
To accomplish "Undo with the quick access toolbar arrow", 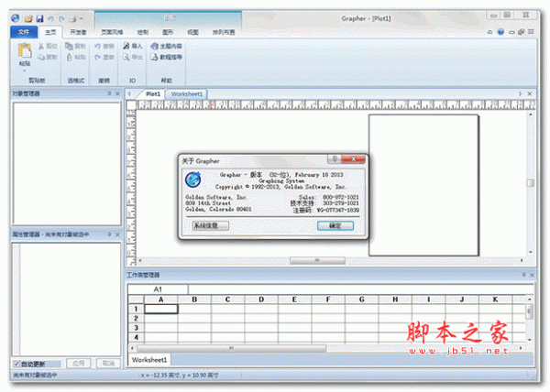I will (x=50, y=18).
